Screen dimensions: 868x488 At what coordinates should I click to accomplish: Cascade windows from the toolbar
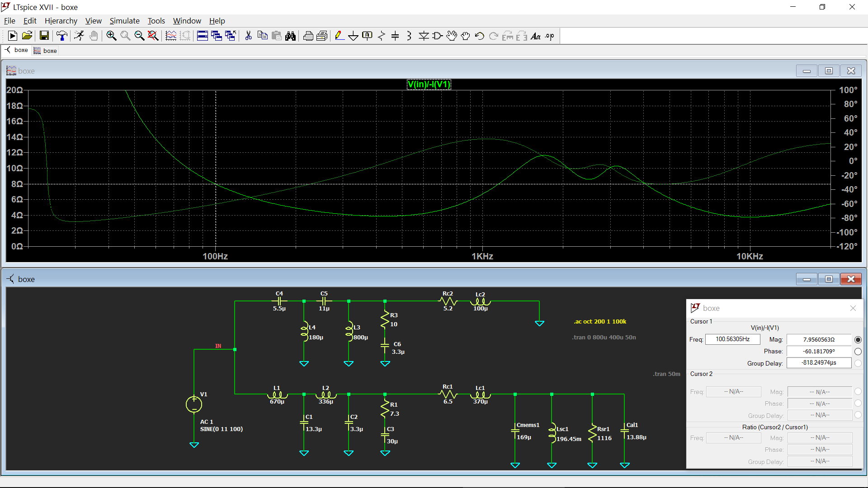click(217, 36)
